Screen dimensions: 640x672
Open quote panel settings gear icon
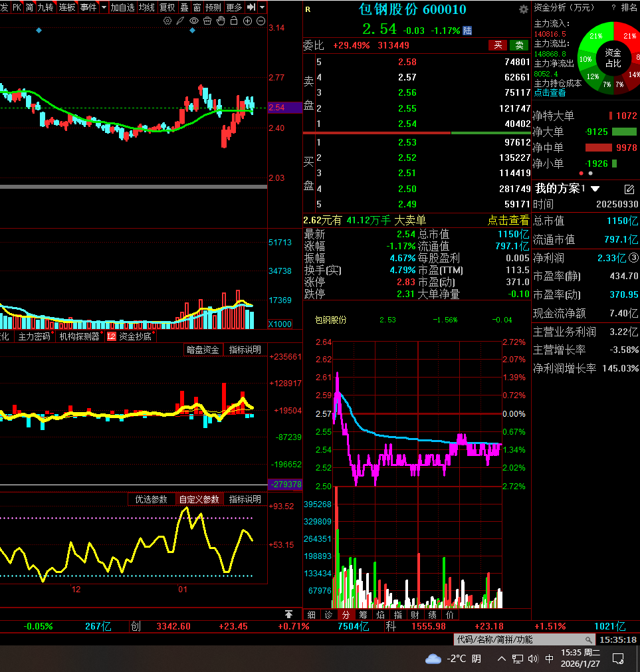(524, 9)
